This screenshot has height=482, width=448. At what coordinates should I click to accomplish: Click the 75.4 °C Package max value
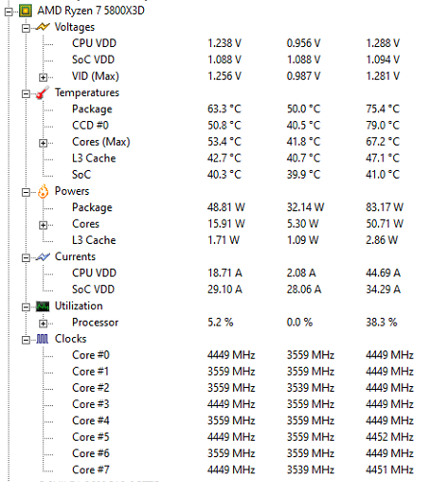tap(383, 108)
